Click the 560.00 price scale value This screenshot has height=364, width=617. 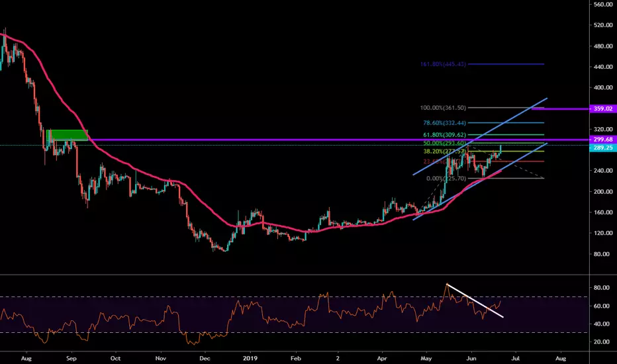(603, 5)
